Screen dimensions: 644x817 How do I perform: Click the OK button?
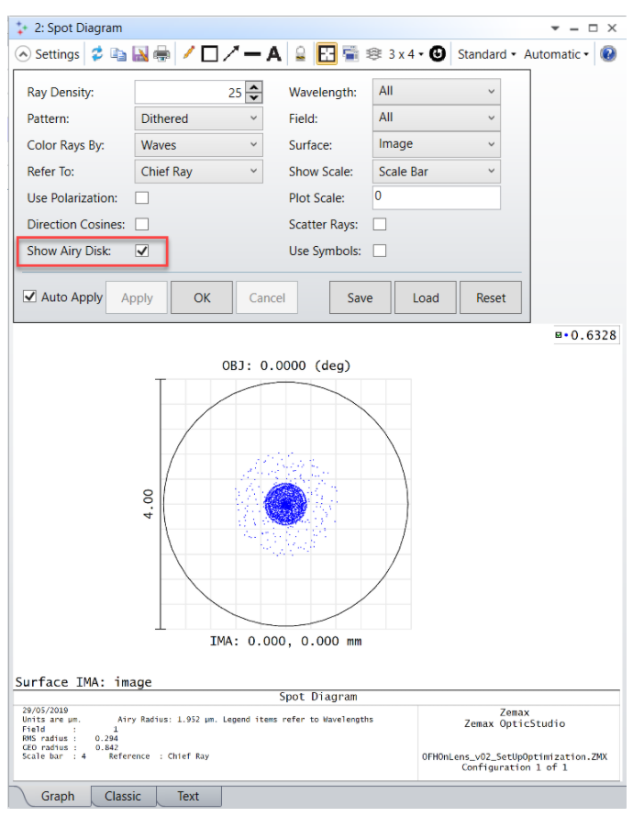pos(202,297)
